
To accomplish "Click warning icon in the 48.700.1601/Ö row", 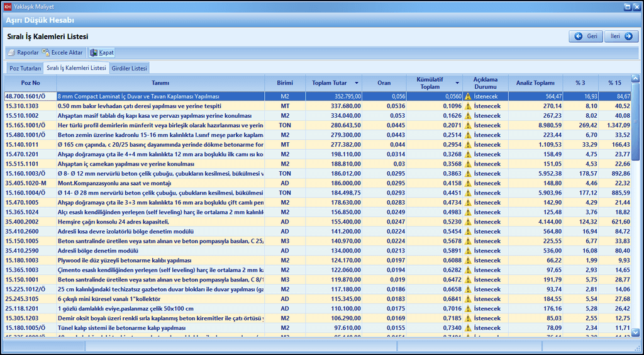I will tap(467, 97).
